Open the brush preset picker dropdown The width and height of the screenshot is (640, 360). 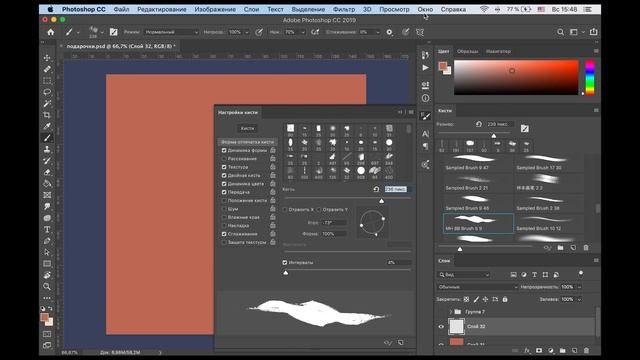102,32
